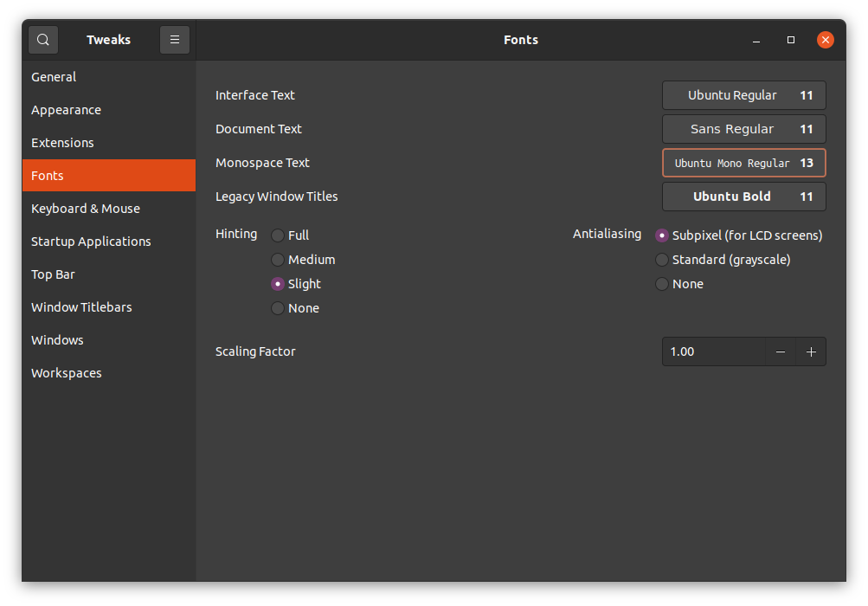Click the Fonts header title
Screen dimensions: 868x606
click(x=521, y=40)
